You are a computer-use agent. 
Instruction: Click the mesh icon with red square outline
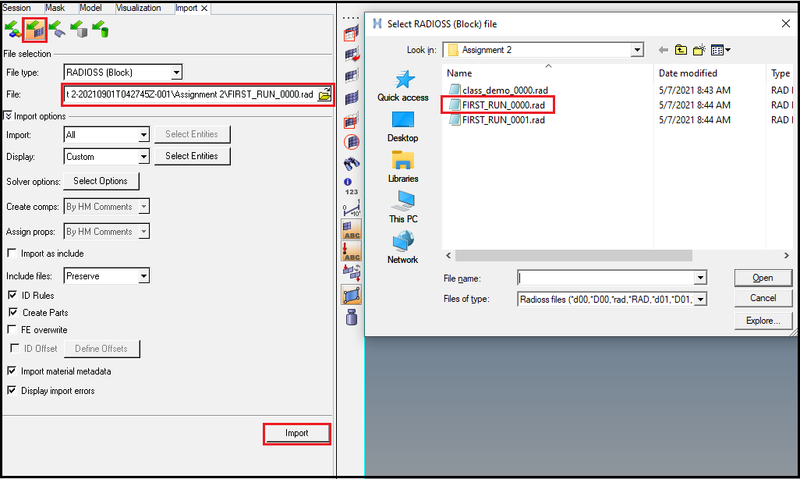tap(351, 121)
